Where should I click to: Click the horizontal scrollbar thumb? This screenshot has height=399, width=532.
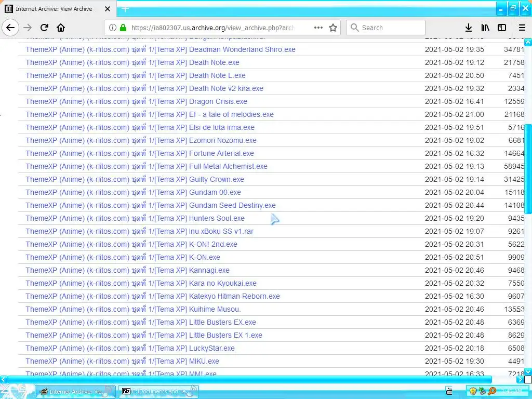point(249,379)
